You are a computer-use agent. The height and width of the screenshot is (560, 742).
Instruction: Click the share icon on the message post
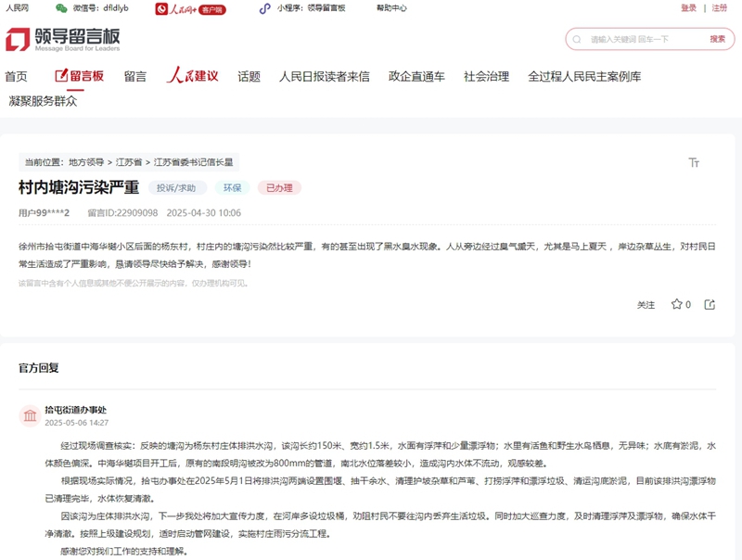(x=709, y=304)
